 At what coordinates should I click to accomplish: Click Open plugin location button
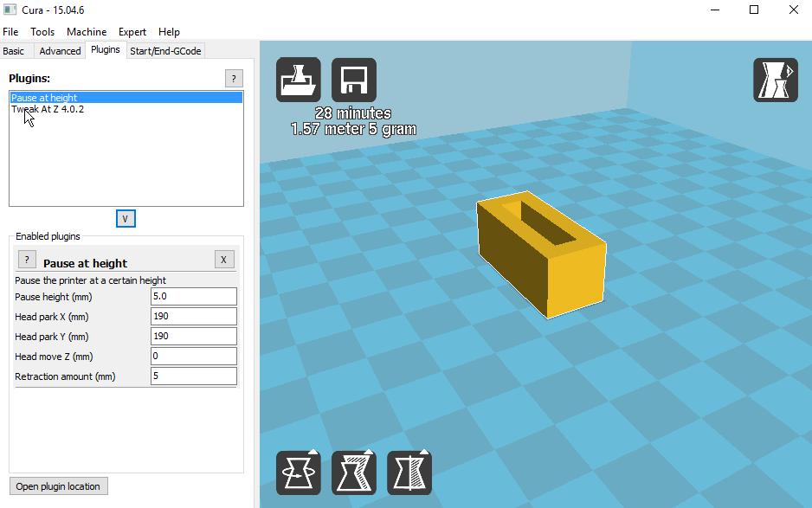coord(59,486)
